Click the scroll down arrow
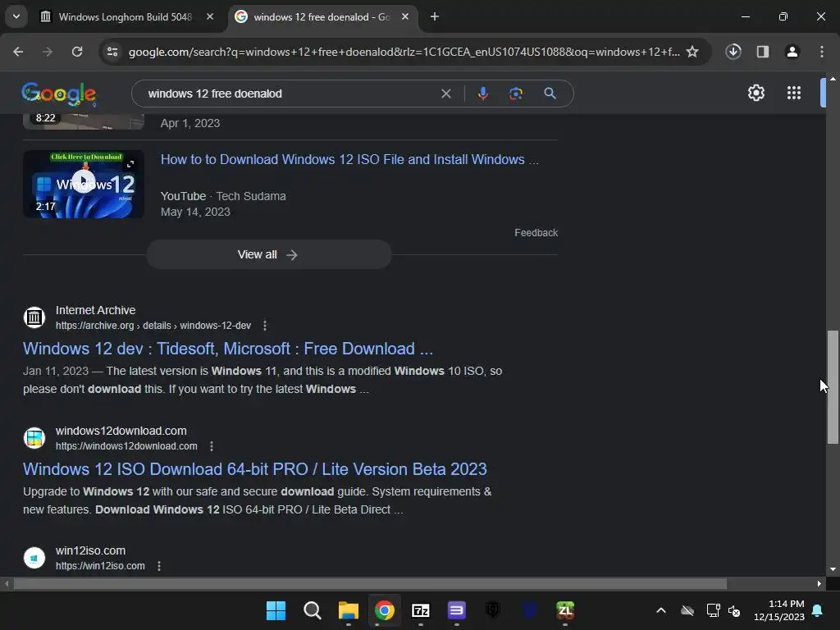This screenshot has height=630, width=840. (833, 569)
